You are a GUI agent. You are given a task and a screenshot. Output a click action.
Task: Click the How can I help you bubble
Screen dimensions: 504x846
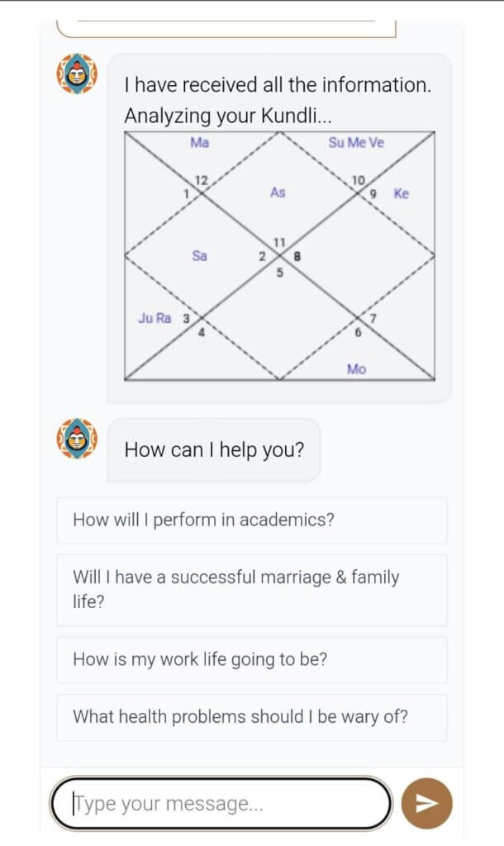[x=214, y=449]
